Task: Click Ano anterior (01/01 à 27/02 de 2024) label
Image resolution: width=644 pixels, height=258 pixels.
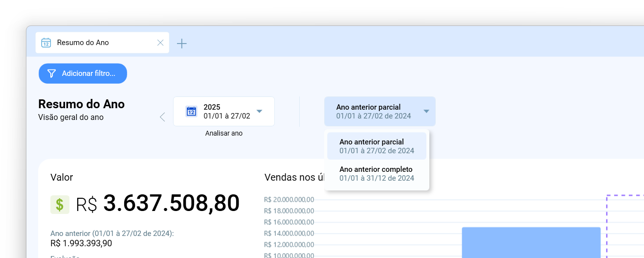Action: click(112, 234)
